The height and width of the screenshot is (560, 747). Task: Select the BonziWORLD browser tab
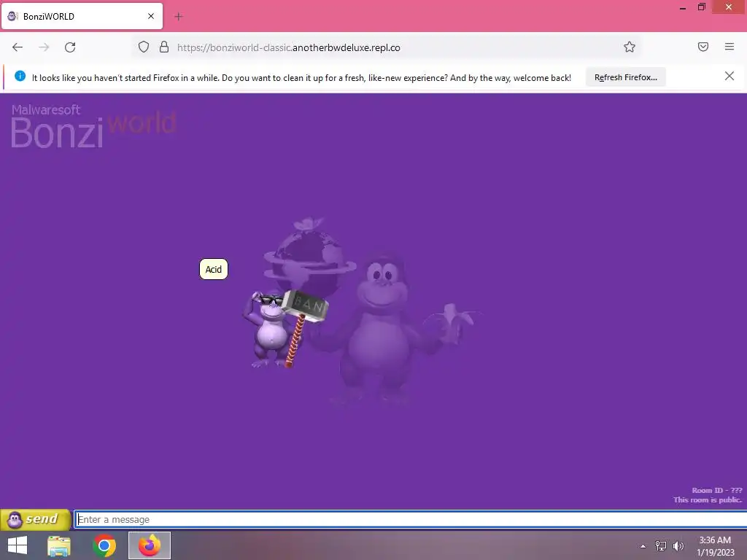tap(82, 16)
